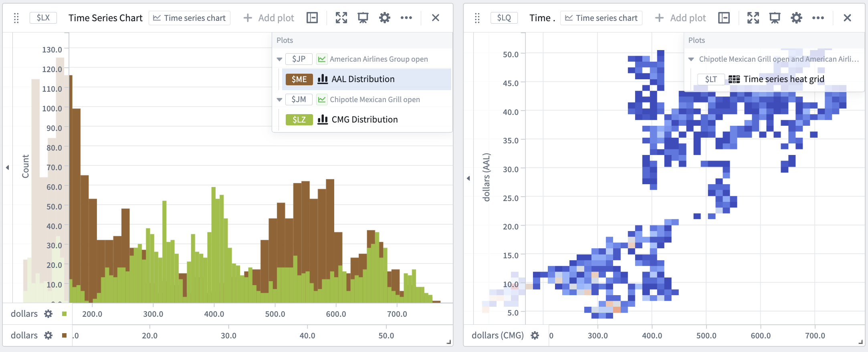This screenshot has height=352, width=868.
Task: Open settings gear in the $LX panel header
Action: 385,18
